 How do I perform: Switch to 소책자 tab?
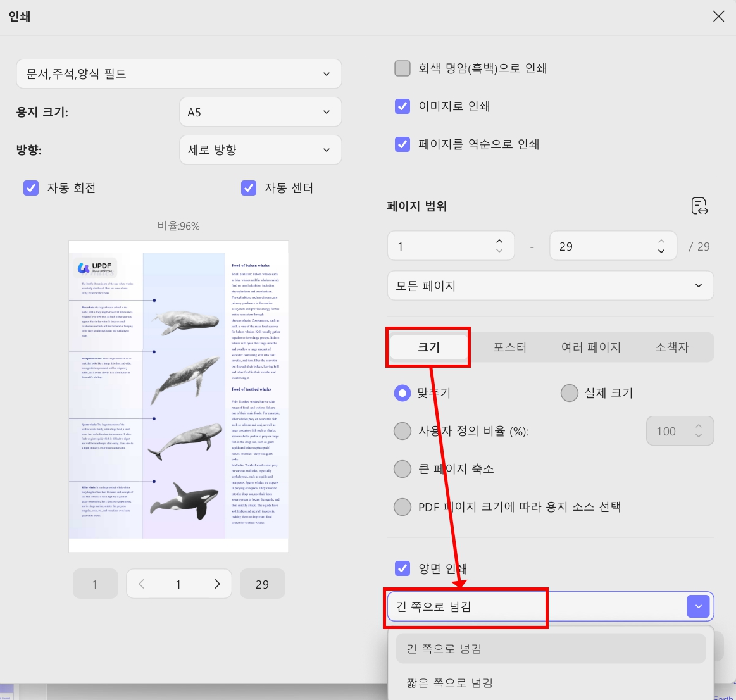pos(671,347)
